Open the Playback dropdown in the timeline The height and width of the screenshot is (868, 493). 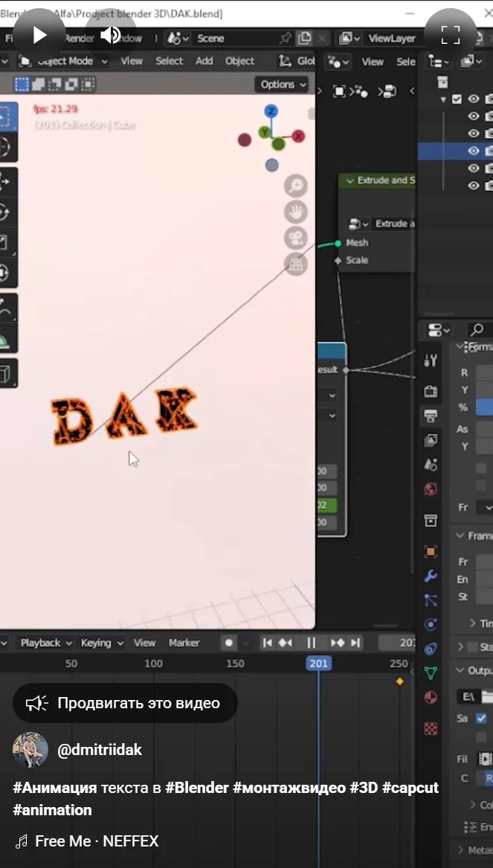[x=46, y=643]
